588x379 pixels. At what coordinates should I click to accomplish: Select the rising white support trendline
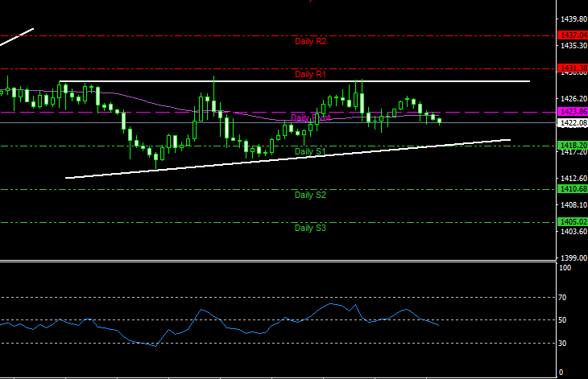click(288, 159)
